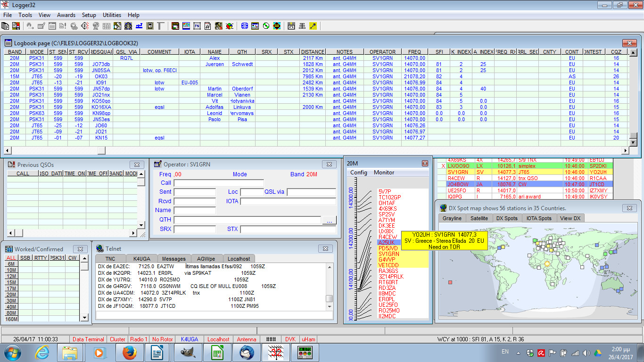Image resolution: width=644 pixels, height=362 pixels.
Task: Click the worked/confirmed grid toolbar icon
Action: click(x=107, y=26)
